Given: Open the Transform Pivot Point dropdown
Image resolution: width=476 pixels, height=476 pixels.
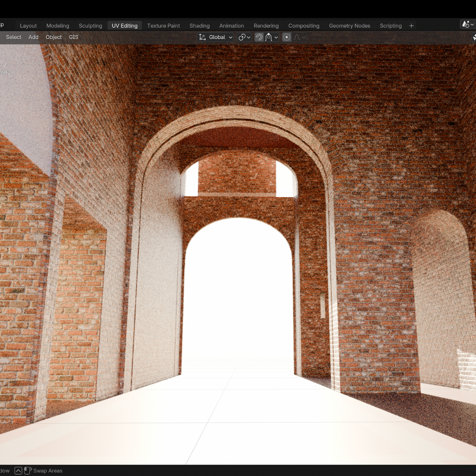Looking at the screenshot, I should [x=244, y=37].
